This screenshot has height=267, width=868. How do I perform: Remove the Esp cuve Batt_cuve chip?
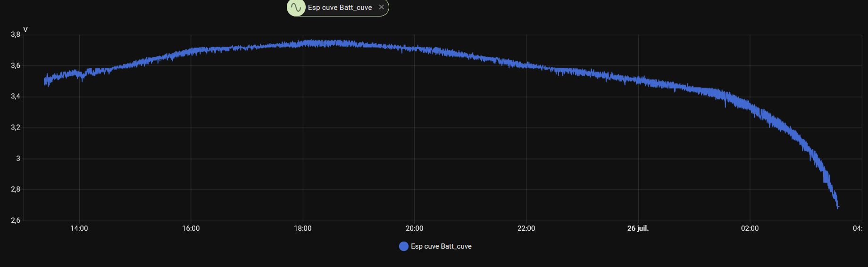coord(381,7)
